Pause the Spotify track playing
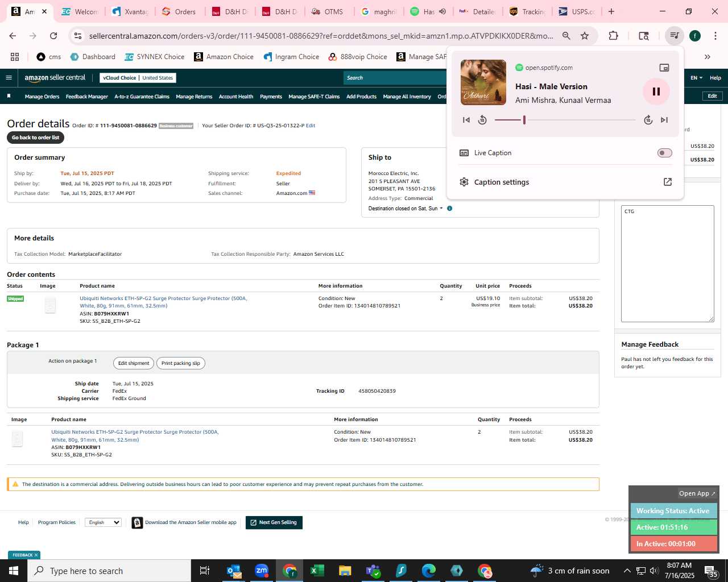 (656, 92)
